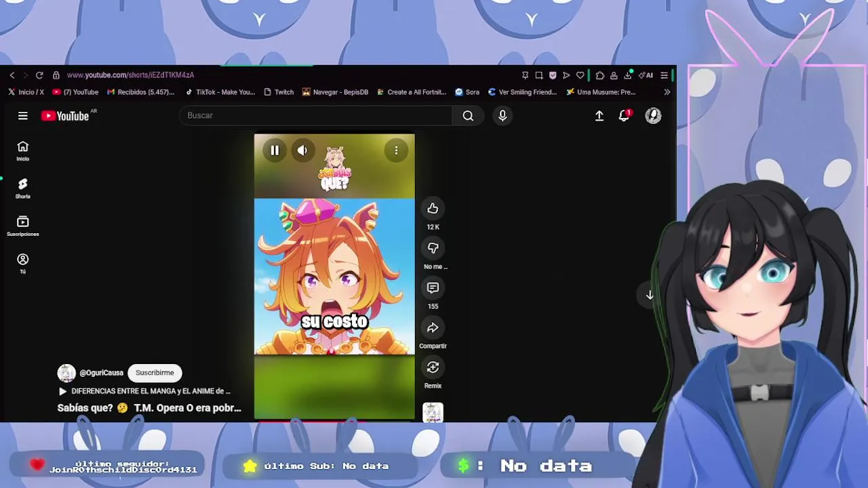Open the Twitch bookmark
This screenshot has height=488, width=868.
[279, 92]
